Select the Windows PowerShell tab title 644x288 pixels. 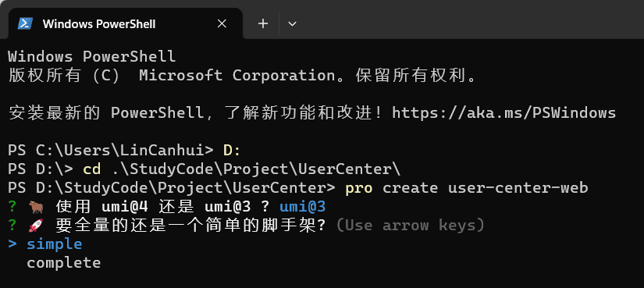tap(99, 24)
